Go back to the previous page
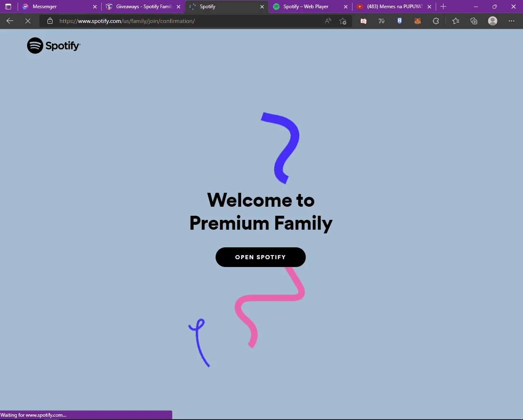This screenshot has height=420, width=523. coord(10,21)
